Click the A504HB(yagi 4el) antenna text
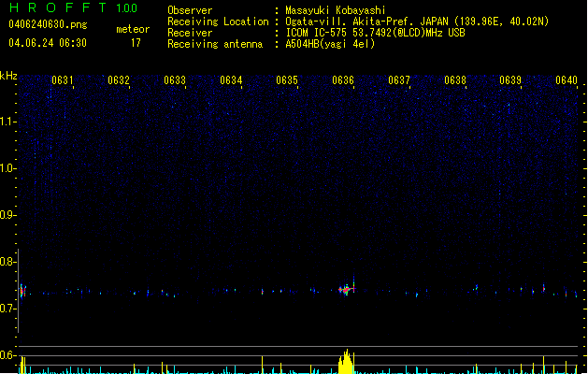Screen dimensions: 588x374 (330, 44)
